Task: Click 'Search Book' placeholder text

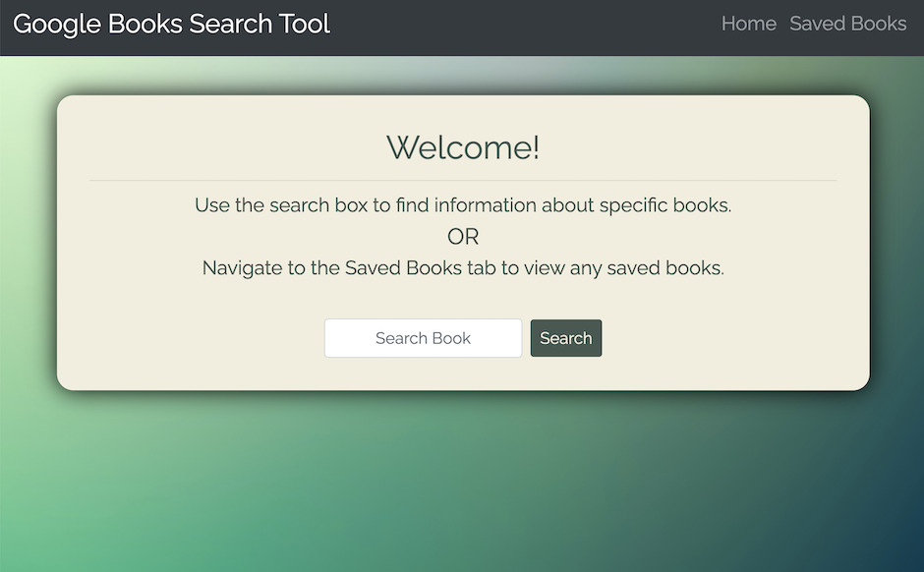Action: tap(423, 338)
